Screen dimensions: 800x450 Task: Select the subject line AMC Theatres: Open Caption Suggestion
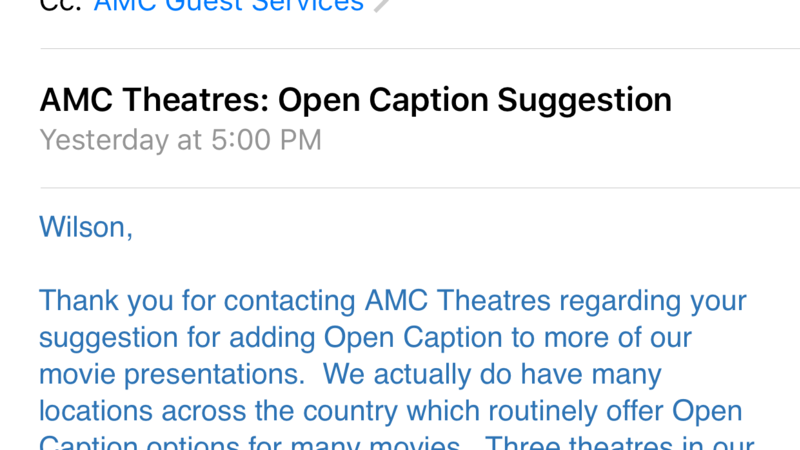[x=355, y=100]
